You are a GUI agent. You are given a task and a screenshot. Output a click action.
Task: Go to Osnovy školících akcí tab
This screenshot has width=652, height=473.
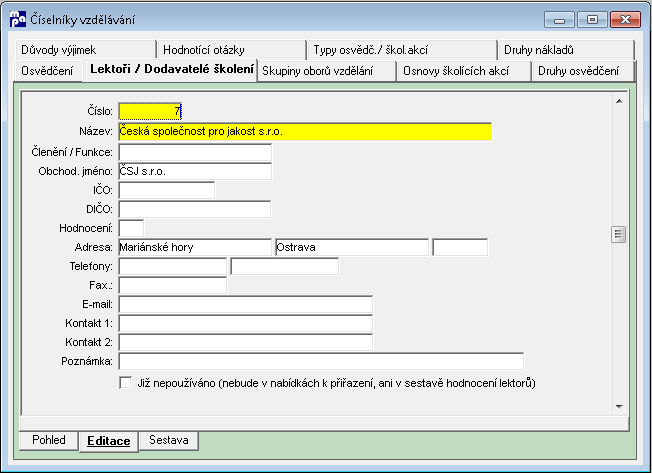pyautogui.click(x=464, y=71)
